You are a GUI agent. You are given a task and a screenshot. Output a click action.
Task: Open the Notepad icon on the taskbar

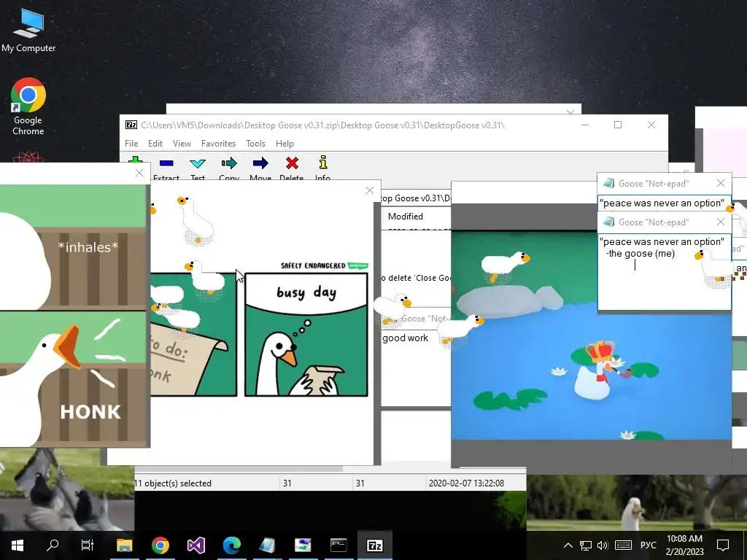267,545
